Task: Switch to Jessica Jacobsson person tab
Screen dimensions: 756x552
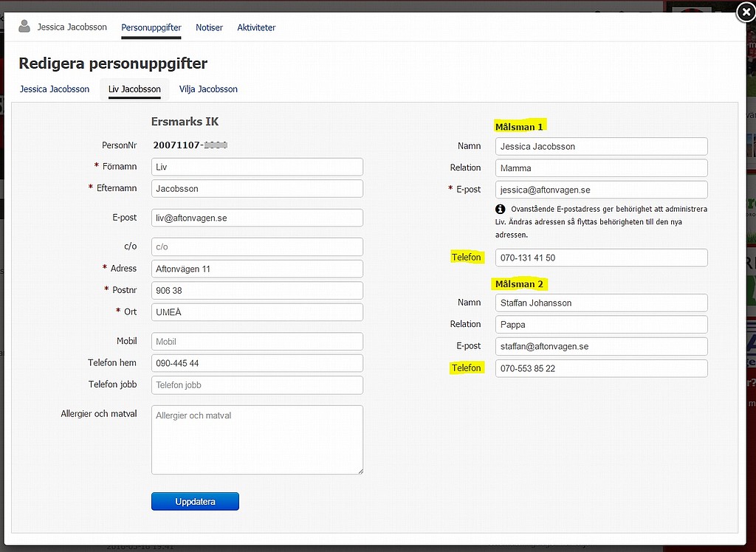Action: coord(55,89)
